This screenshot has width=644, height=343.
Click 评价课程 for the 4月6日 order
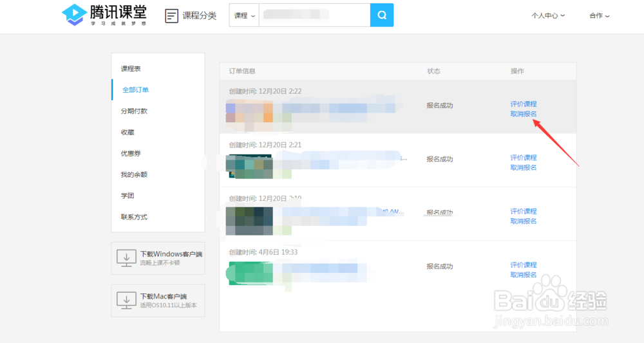523,265
